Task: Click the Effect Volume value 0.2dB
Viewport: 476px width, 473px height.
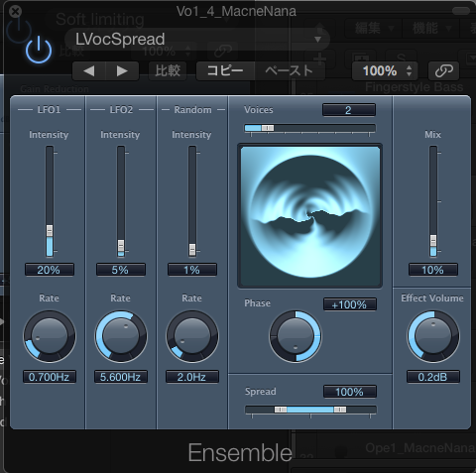Action: coord(433,377)
